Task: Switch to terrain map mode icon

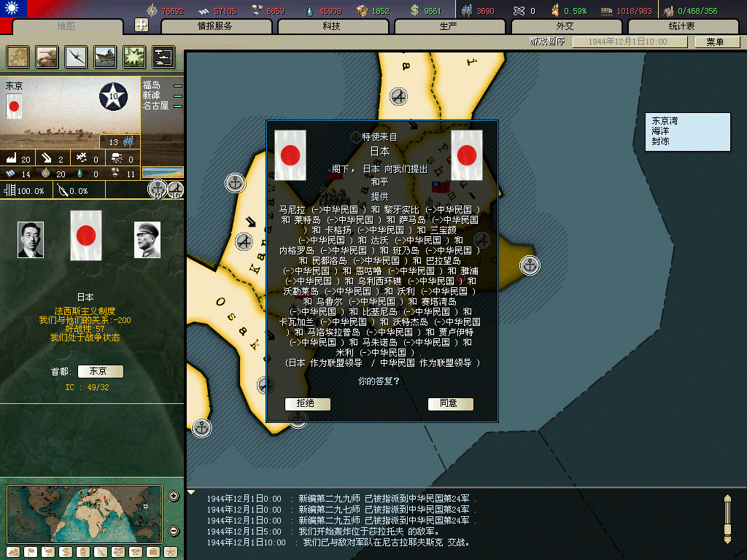Action: point(13,552)
